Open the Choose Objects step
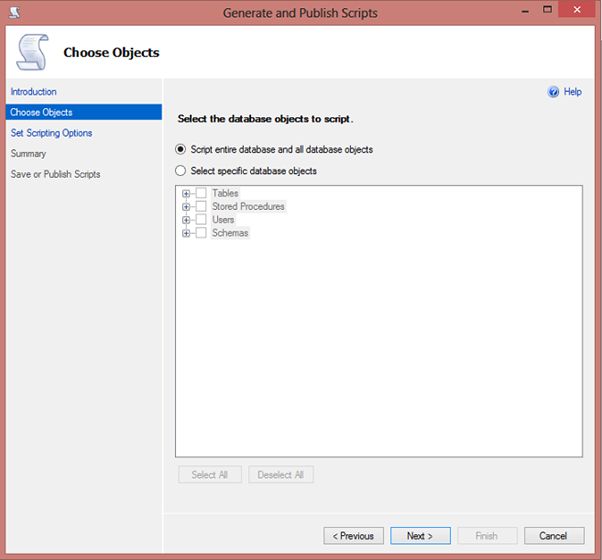602x560 pixels. click(x=84, y=112)
